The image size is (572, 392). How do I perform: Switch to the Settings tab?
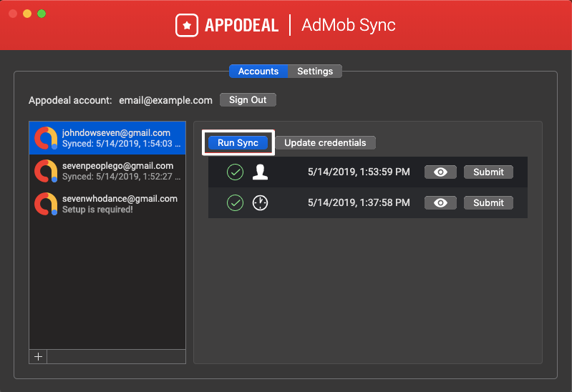[x=315, y=72]
